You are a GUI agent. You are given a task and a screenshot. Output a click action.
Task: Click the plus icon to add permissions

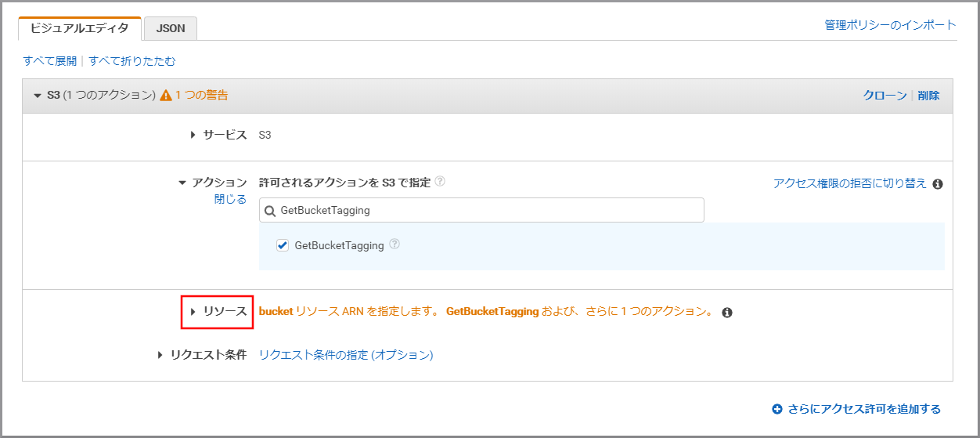coord(777,409)
